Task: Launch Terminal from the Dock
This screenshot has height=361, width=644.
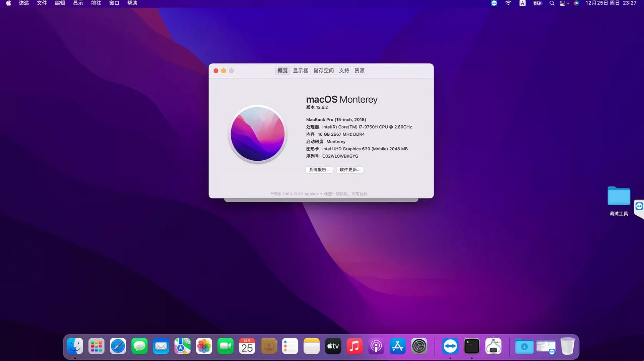Action: point(471,346)
